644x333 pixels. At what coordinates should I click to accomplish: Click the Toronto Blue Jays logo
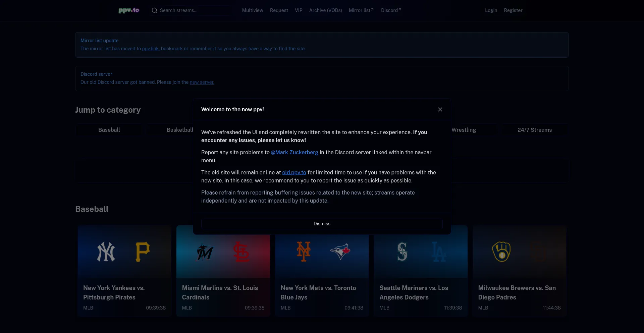point(340,252)
